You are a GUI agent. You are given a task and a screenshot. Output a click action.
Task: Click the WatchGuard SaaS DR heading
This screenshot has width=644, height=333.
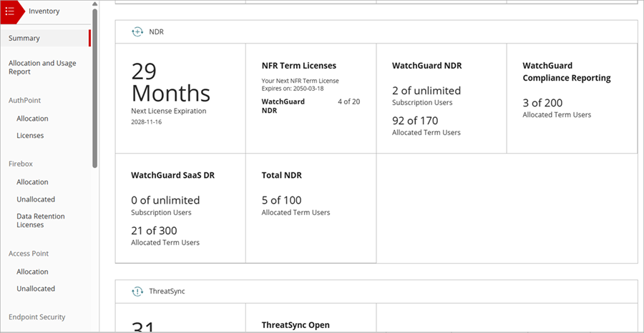pyautogui.click(x=173, y=176)
